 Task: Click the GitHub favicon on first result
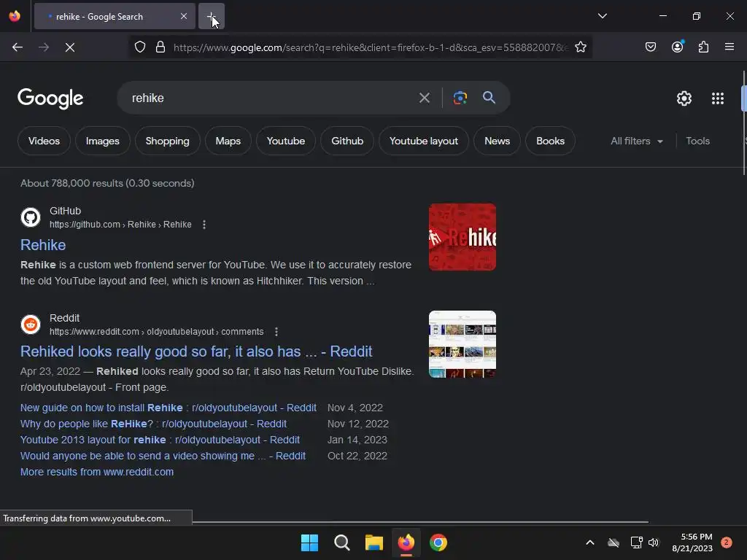(31, 217)
